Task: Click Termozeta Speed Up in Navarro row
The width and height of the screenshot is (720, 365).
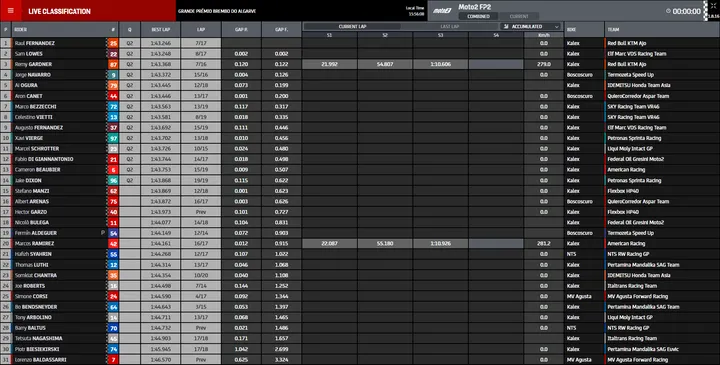Action: pyautogui.click(x=630, y=75)
